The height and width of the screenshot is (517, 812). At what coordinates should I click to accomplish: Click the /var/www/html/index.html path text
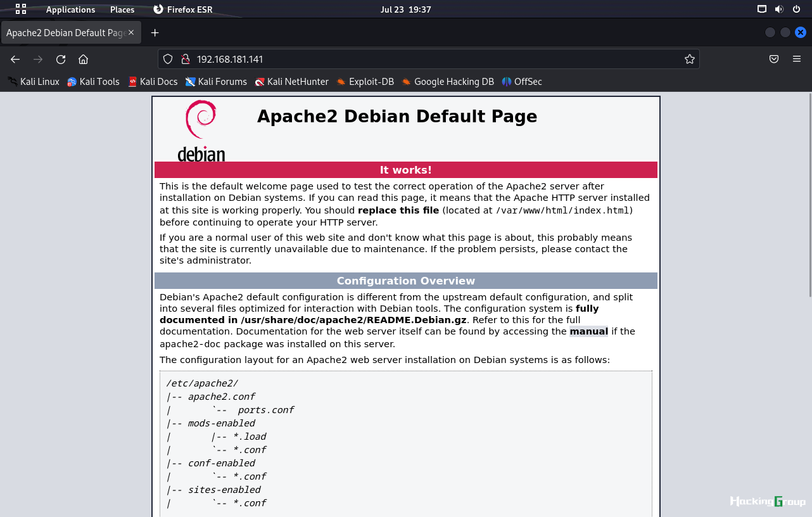pos(562,210)
